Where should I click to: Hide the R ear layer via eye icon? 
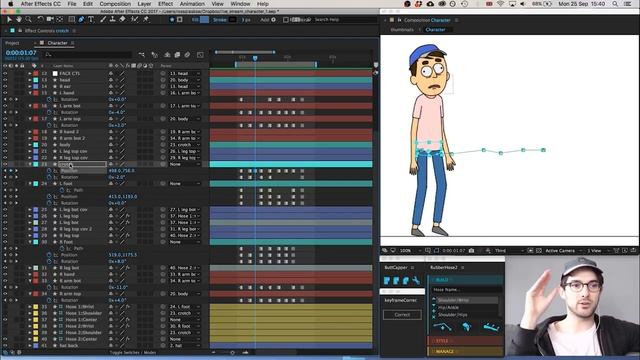pyautogui.click(x=5, y=87)
